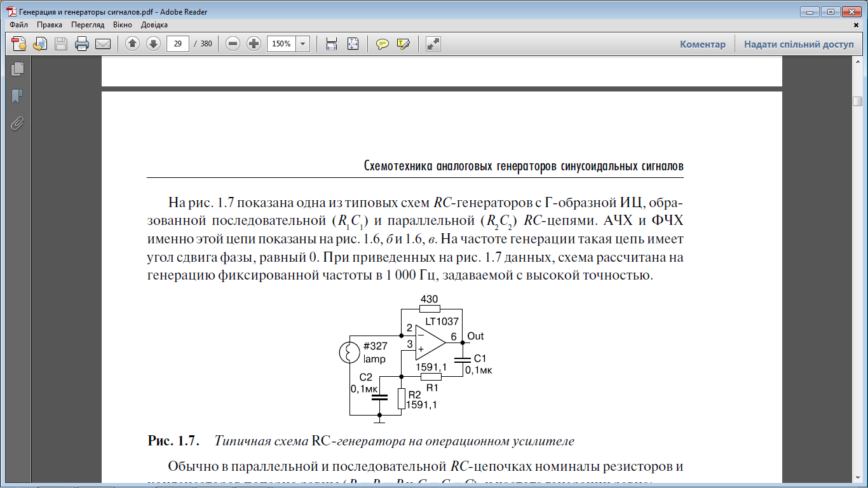This screenshot has height=488, width=868.
Task: Click the Create PDF online icon
Action: tap(18, 44)
